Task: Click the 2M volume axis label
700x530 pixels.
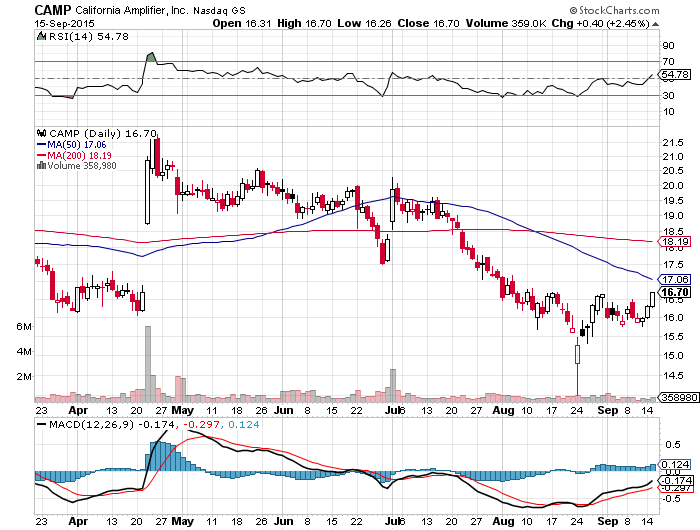Action: tap(24, 376)
